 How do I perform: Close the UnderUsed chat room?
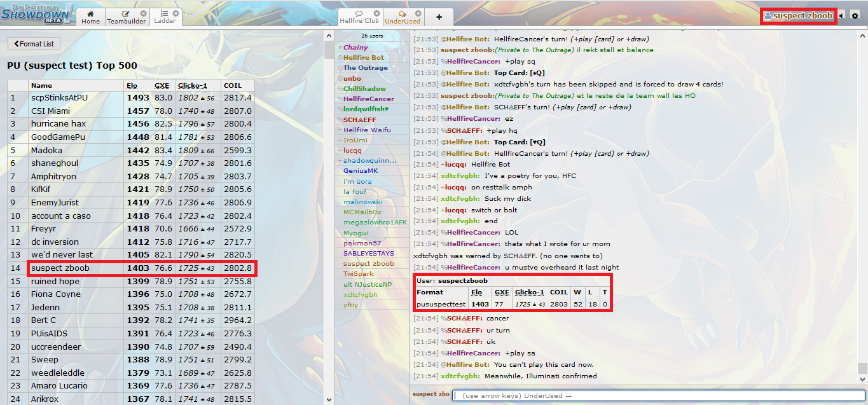[417, 13]
